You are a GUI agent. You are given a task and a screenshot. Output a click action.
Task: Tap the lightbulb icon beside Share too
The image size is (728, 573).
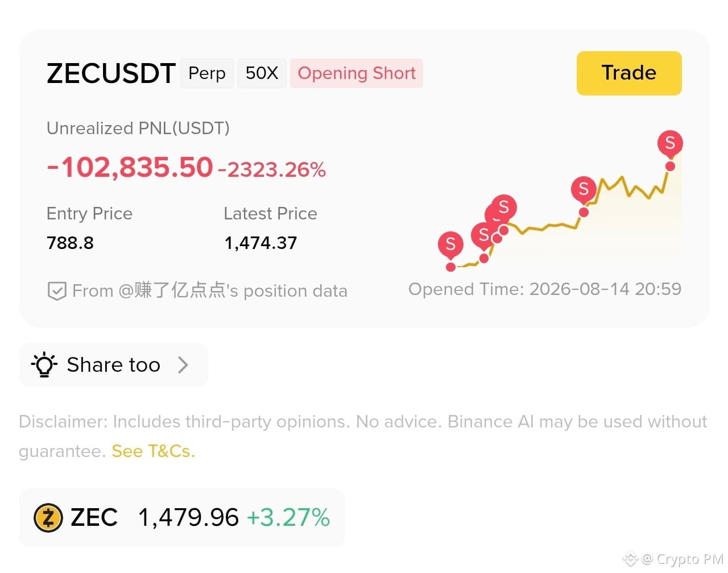click(x=44, y=365)
